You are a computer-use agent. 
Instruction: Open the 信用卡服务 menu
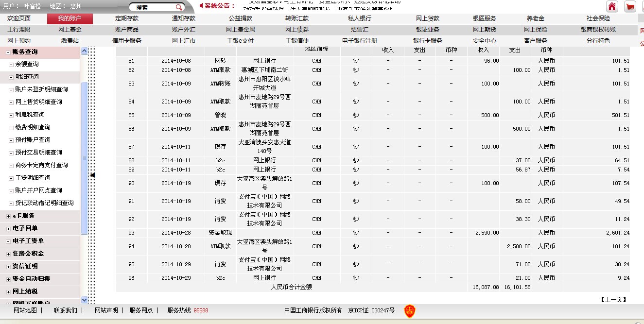tap(127, 41)
